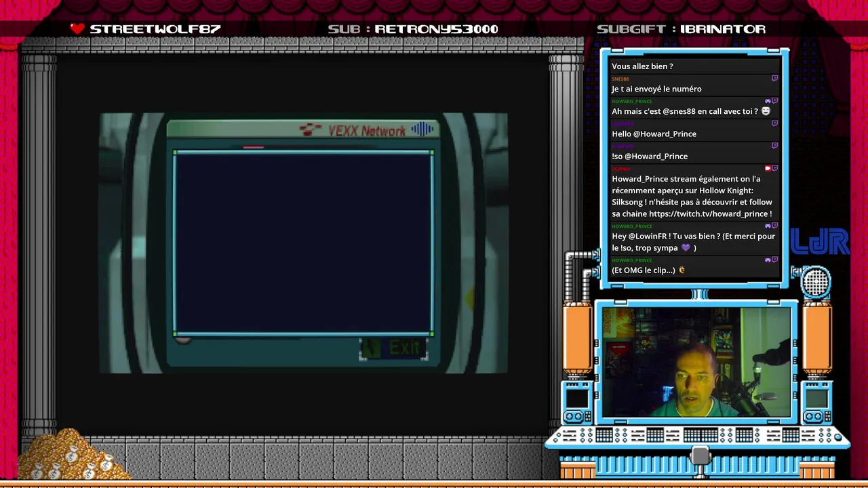Click the red username above the shoutout message
Screen dimensions: 868x488
[x=620, y=168]
